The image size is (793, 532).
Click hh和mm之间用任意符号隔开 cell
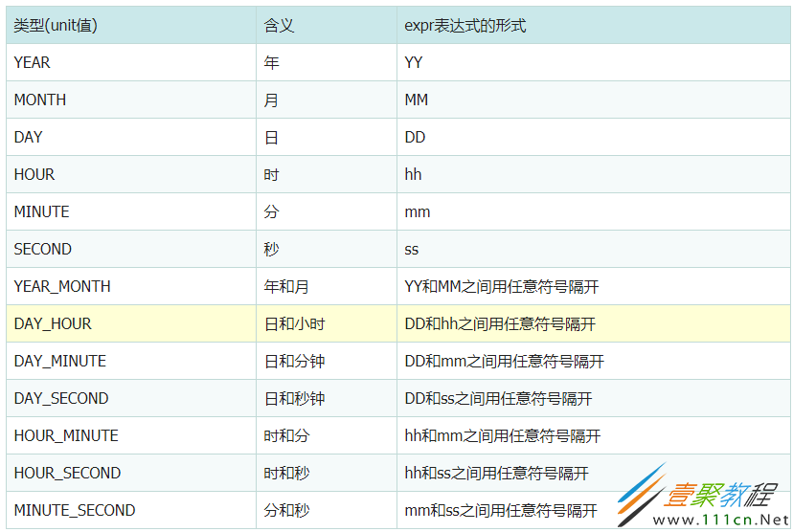point(594,435)
